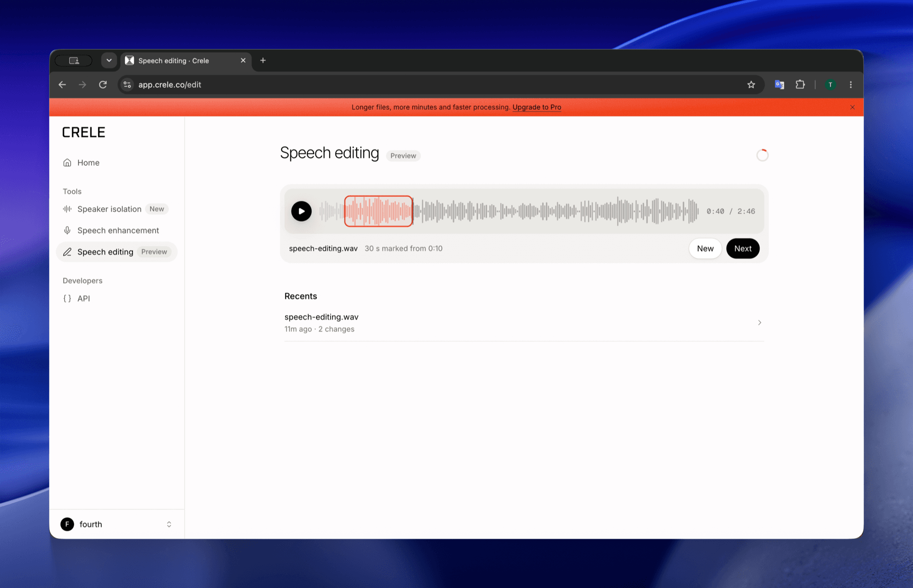Go back in browser history
913x588 pixels.
[63, 85]
